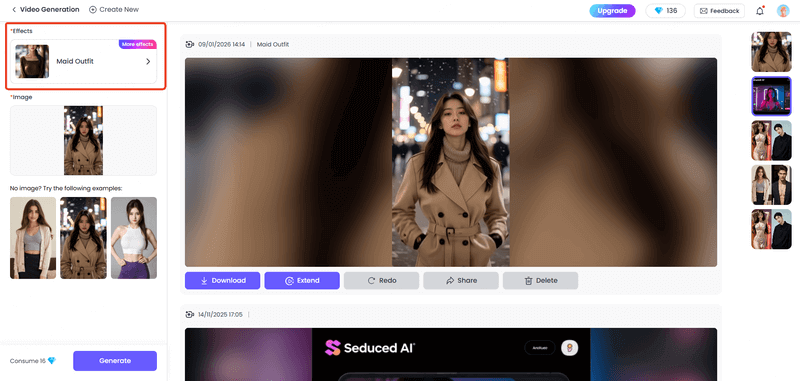Screen dimensions: 800x381
Task: Click the More effects badge
Action: click(x=138, y=44)
